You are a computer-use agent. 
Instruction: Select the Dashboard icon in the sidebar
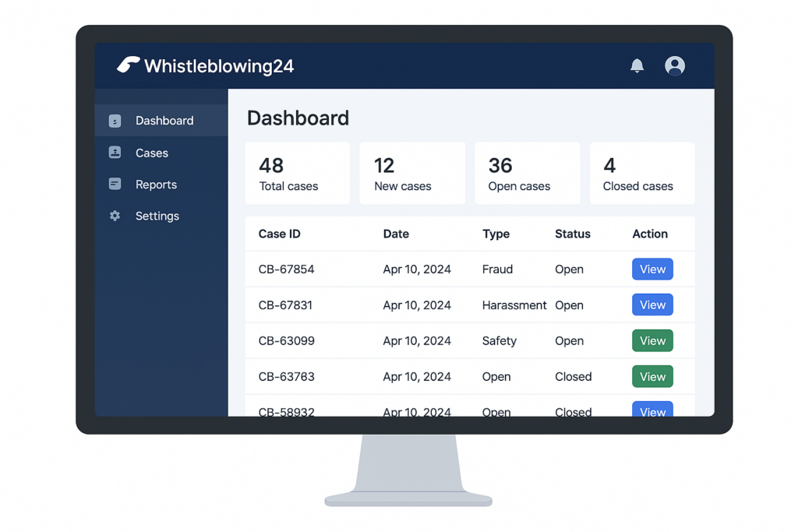click(115, 121)
